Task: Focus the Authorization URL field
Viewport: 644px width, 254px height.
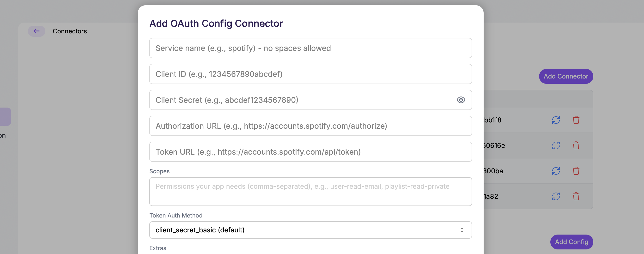Action: click(310, 126)
